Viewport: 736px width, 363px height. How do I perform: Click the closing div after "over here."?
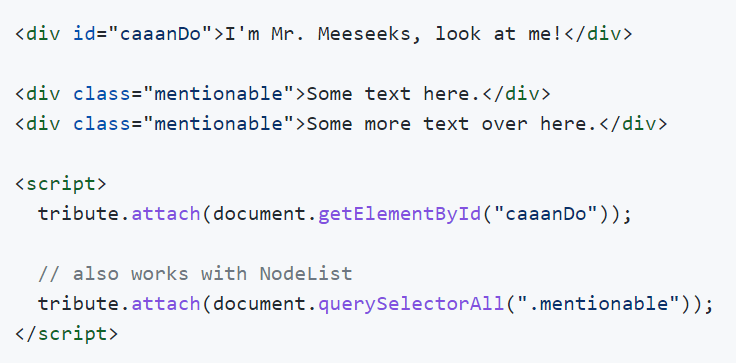point(633,124)
